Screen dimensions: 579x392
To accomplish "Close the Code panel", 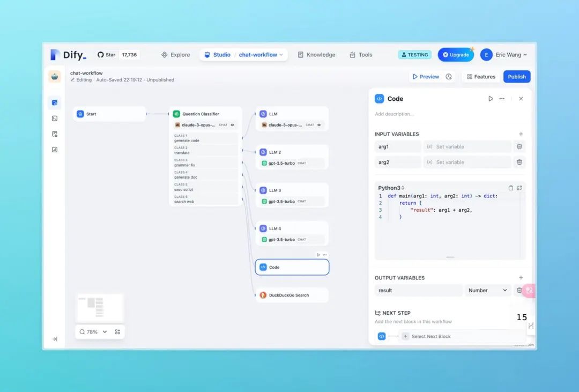I will click(521, 99).
